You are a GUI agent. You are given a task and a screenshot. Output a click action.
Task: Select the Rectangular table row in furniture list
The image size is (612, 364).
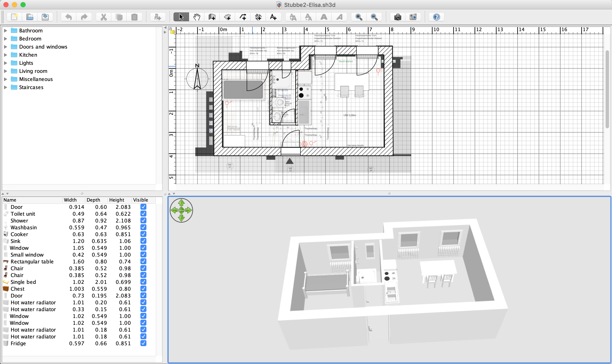pyautogui.click(x=79, y=261)
